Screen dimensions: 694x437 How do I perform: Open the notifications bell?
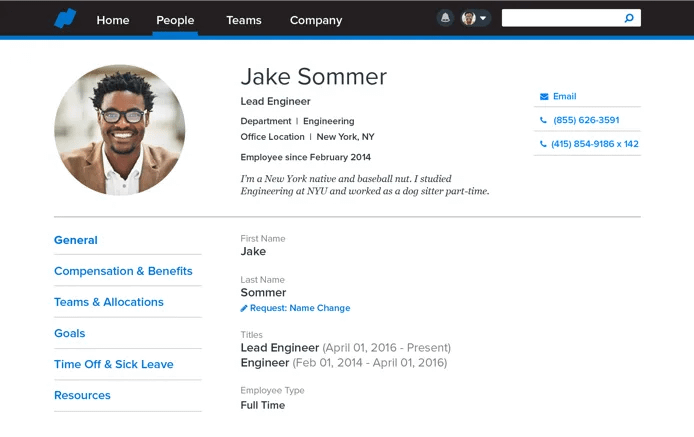[x=445, y=18]
